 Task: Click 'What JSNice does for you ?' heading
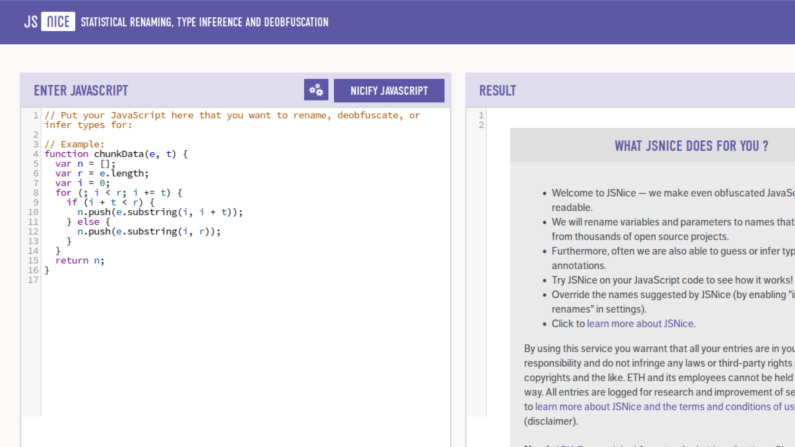pos(691,146)
